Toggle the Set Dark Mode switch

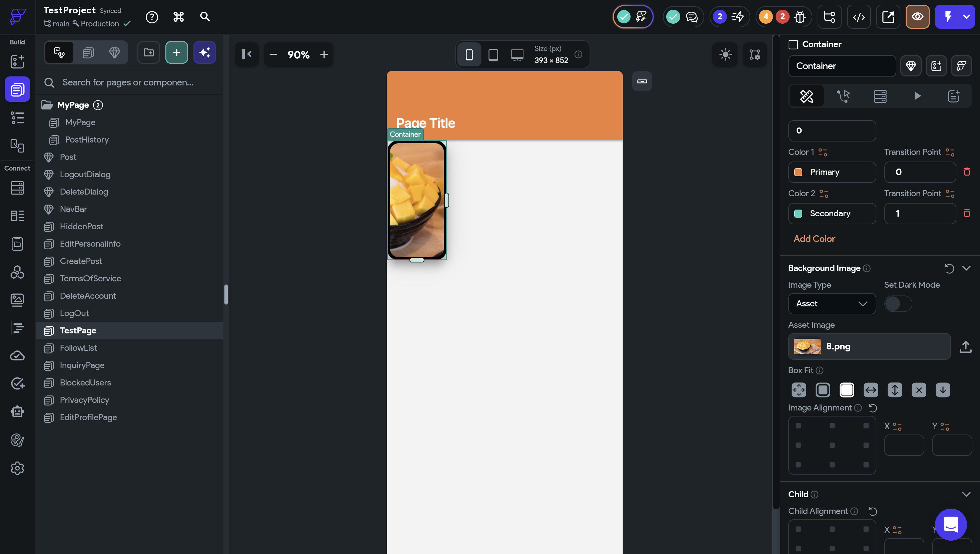(x=897, y=304)
